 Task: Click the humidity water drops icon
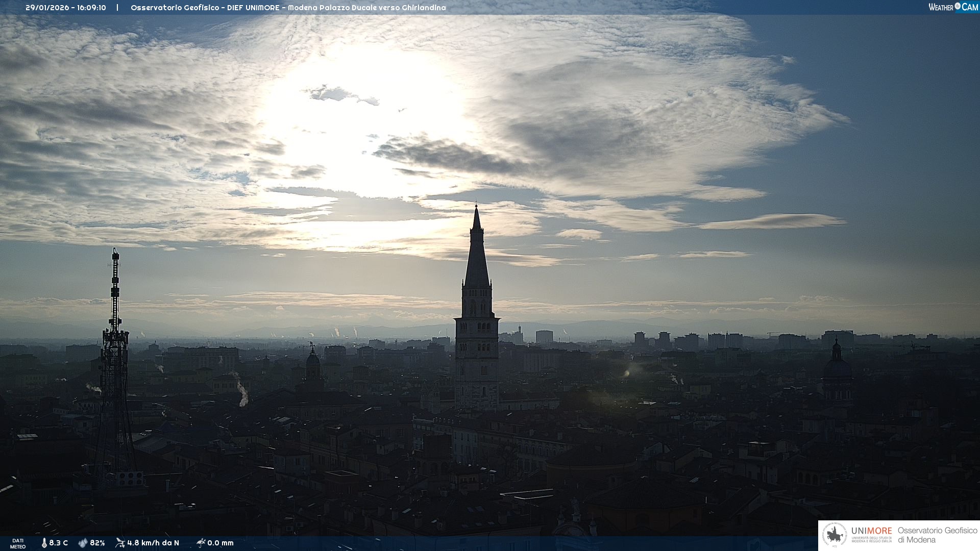83,543
